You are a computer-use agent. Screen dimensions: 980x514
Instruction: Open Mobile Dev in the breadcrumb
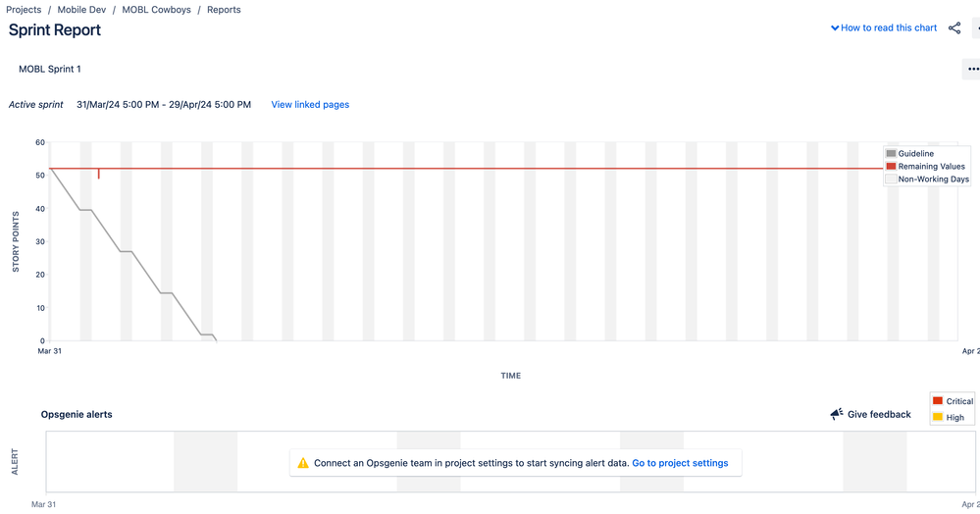click(x=81, y=10)
